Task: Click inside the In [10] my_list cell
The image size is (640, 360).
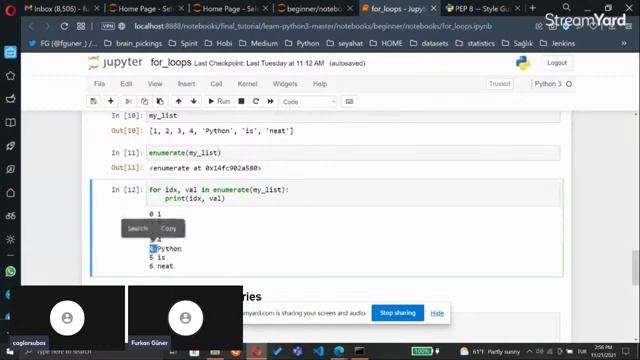Action: tap(353, 116)
